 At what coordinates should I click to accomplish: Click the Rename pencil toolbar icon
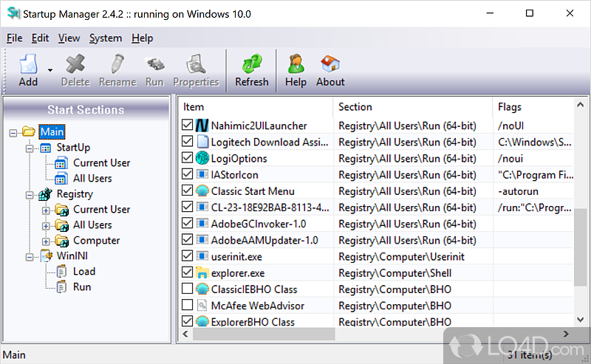pos(117,63)
